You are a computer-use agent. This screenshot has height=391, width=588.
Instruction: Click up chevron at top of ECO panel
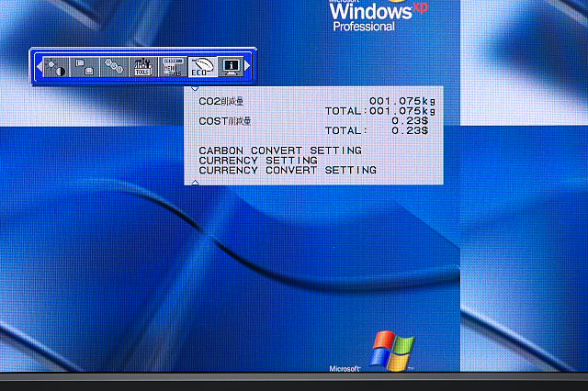[194, 89]
